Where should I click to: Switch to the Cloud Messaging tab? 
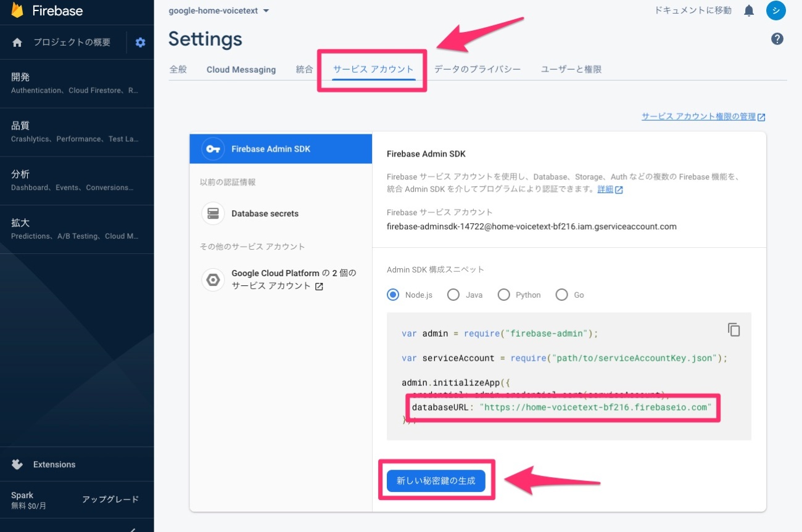[241, 70]
